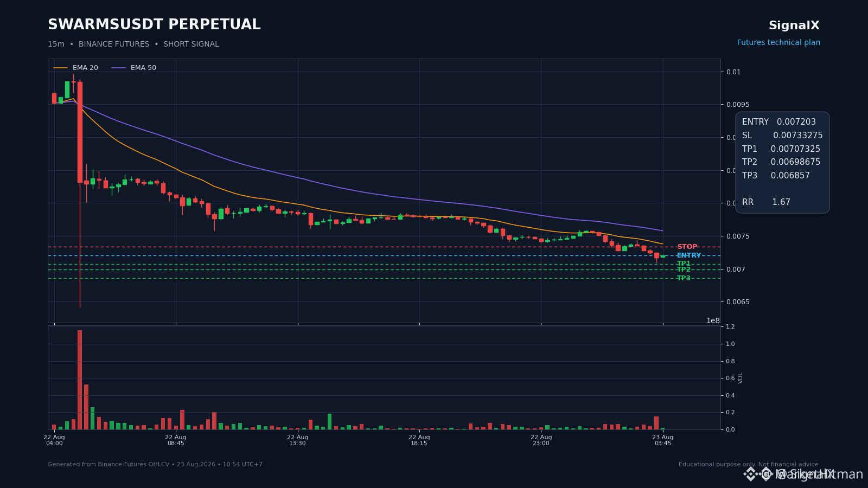Click the 0.01 price axis label

(x=733, y=72)
